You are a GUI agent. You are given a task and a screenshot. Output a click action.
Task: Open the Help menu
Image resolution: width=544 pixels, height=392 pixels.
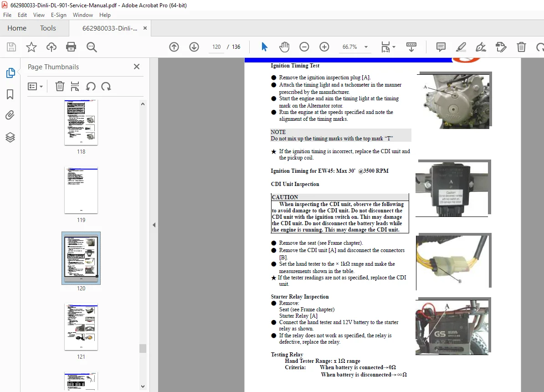coord(105,15)
